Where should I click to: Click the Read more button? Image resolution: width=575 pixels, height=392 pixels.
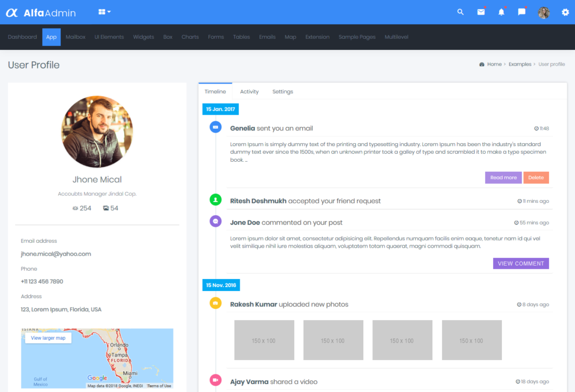tap(503, 177)
